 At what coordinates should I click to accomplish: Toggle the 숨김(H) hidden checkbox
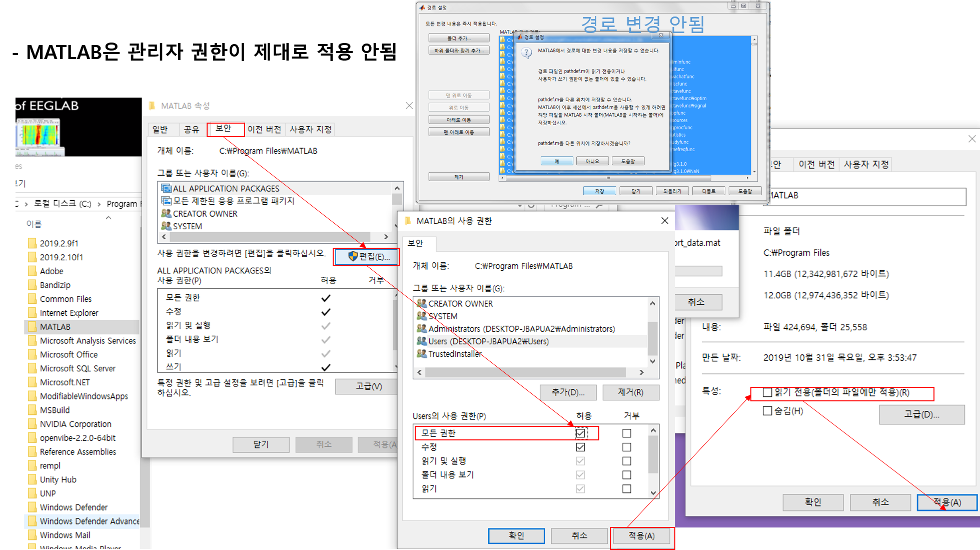pyautogui.click(x=767, y=411)
